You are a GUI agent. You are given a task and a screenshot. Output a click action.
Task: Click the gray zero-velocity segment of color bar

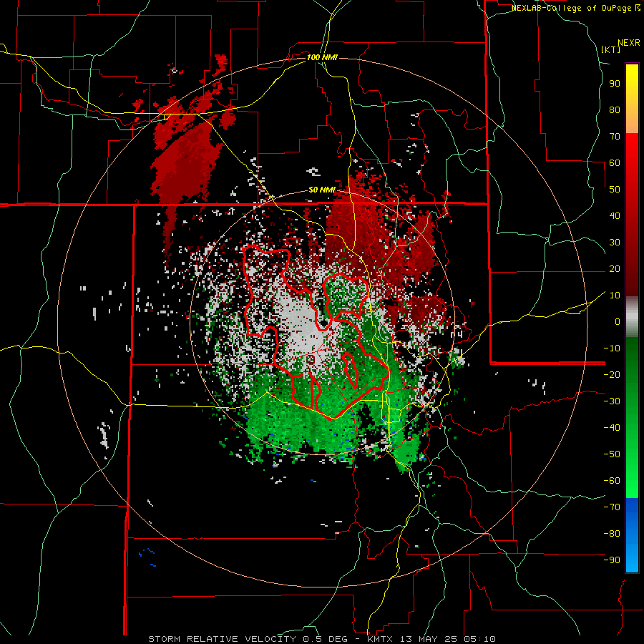pyautogui.click(x=632, y=316)
